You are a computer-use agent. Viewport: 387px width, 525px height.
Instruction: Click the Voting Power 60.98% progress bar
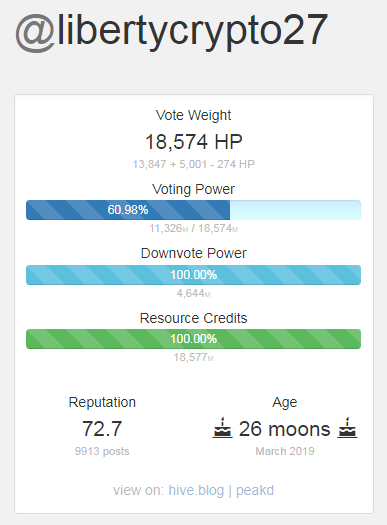point(194,210)
